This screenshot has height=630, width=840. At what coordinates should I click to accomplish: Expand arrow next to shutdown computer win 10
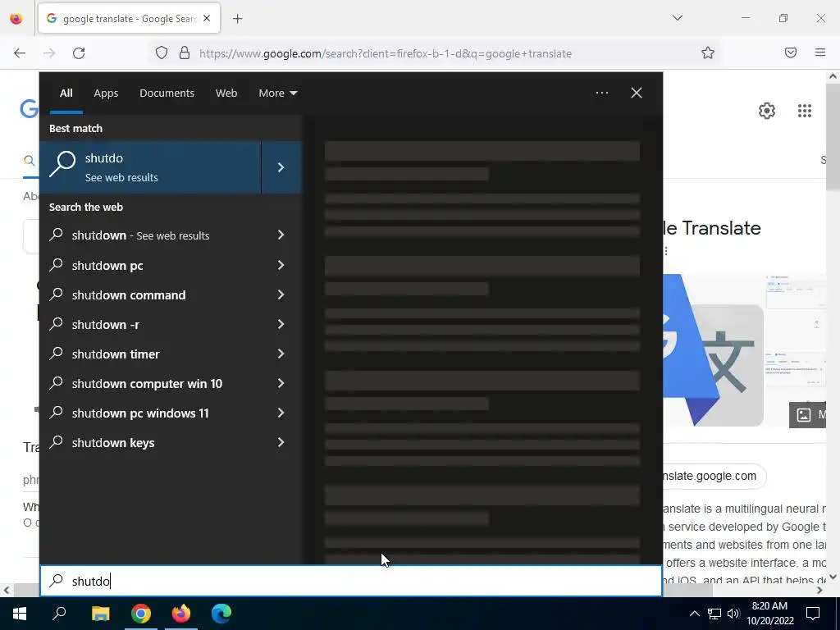[281, 384]
